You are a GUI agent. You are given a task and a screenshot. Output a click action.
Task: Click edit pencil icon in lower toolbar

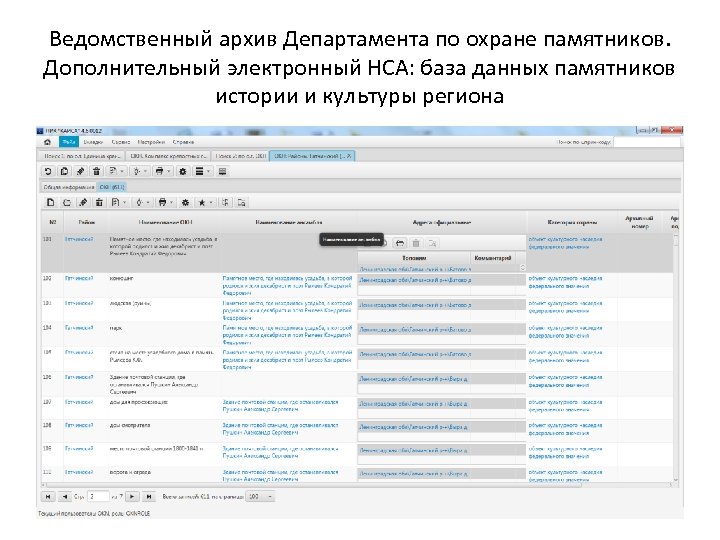83,202
